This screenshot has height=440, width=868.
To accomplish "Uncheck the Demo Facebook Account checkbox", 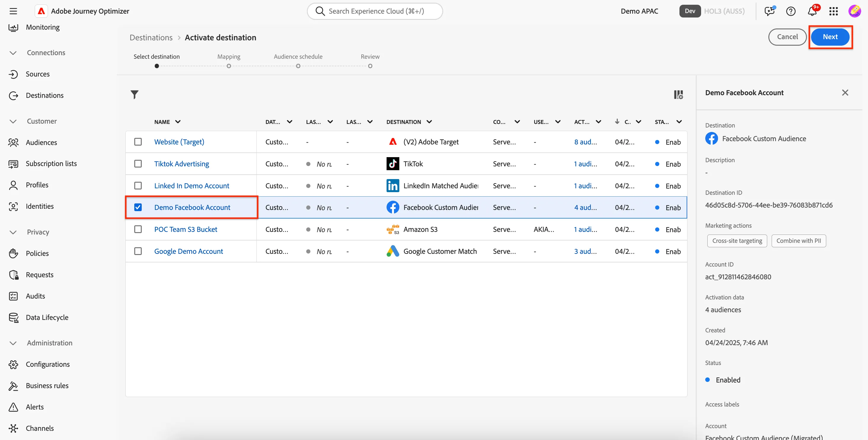I will pyautogui.click(x=138, y=208).
